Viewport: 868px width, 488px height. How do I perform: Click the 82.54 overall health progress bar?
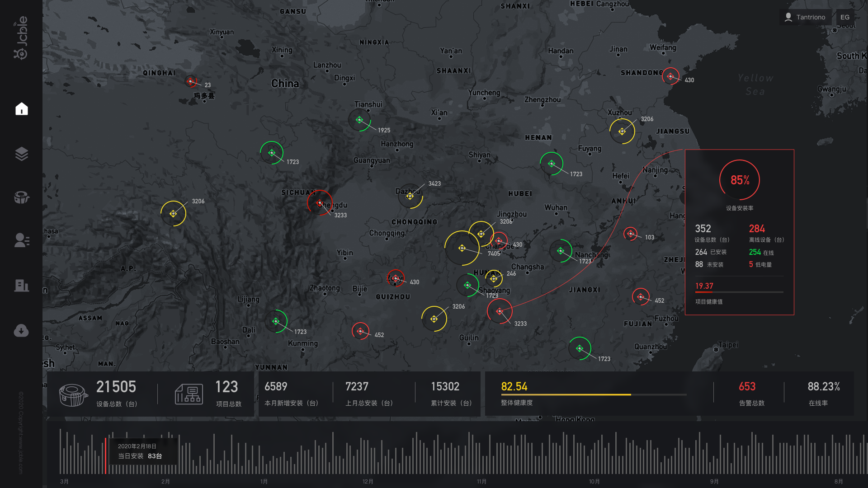[x=593, y=394]
